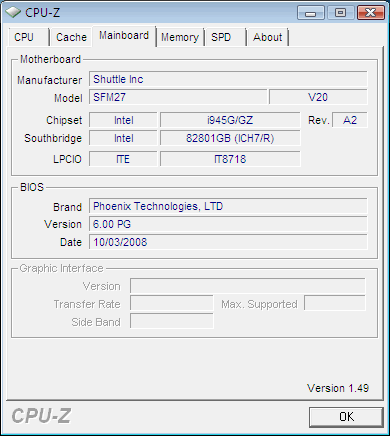Click the Chipset vendor field Intel
The height and width of the screenshot is (436, 390).
[123, 120]
